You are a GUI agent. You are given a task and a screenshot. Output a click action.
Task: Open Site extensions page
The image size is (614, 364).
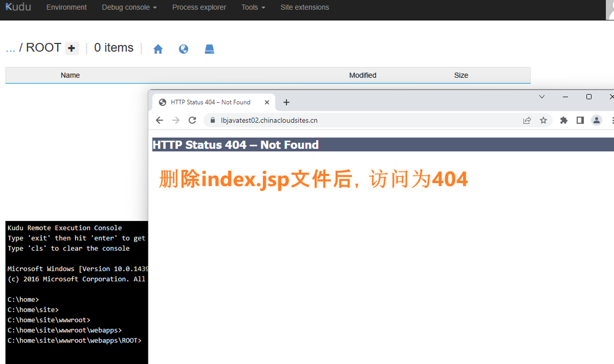click(304, 7)
